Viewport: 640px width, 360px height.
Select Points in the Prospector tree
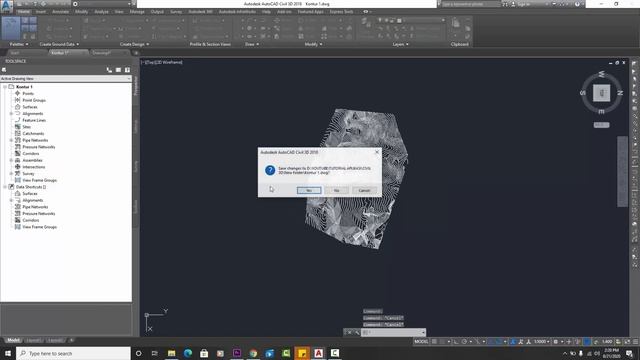click(x=28, y=93)
